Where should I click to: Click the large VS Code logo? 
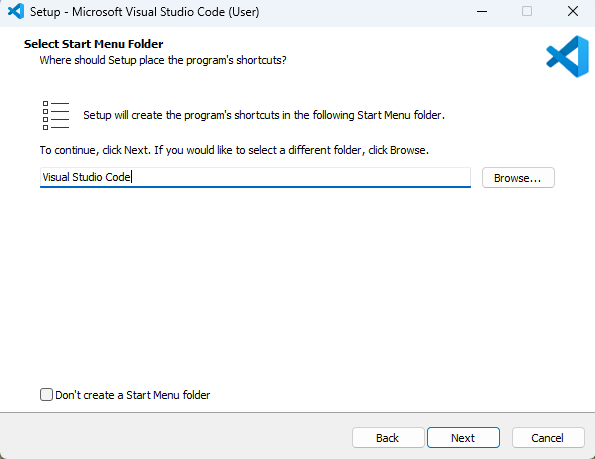coord(568,57)
